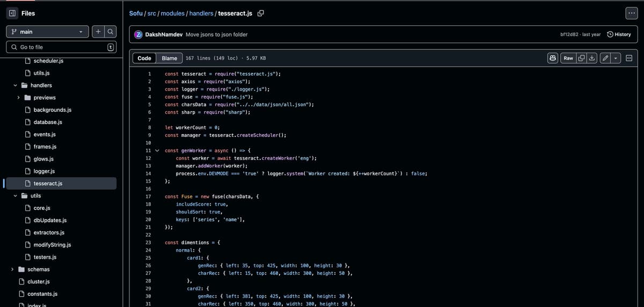Open the main branch selector dropdown
Image resolution: width=644 pixels, height=307 pixels.
tap(47, 32)
